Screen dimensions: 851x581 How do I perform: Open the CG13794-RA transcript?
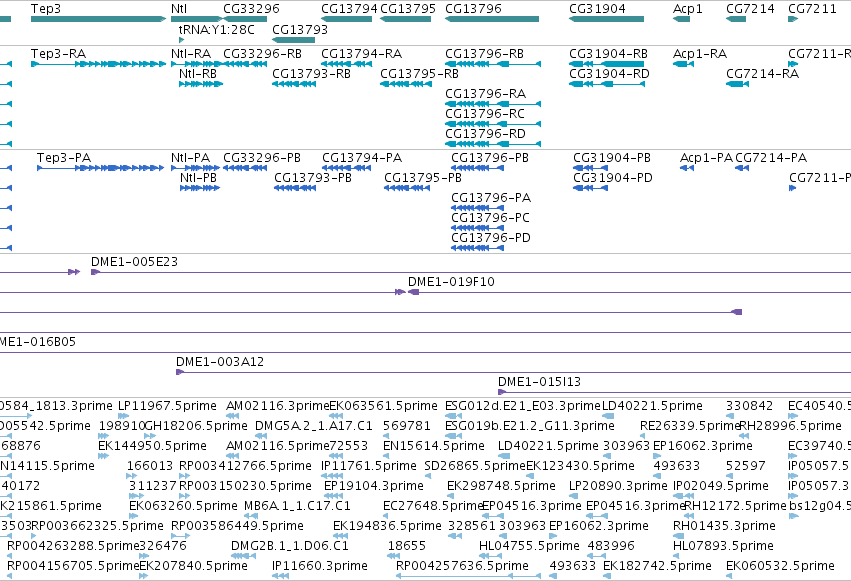tap(346, 64)
